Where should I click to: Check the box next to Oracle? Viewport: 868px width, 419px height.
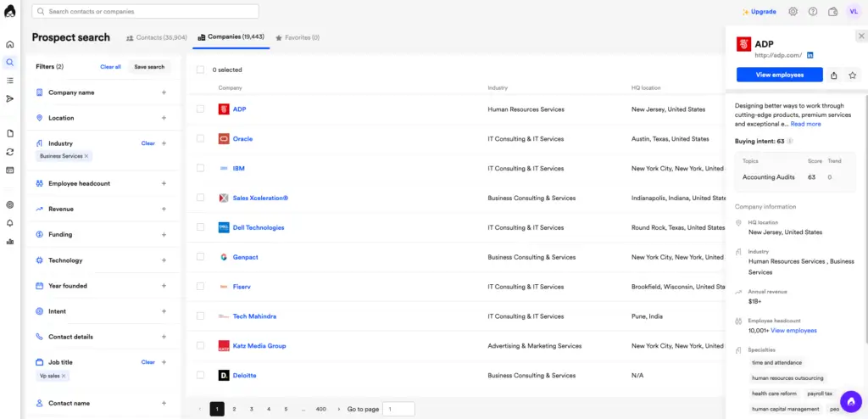(201, 138)
